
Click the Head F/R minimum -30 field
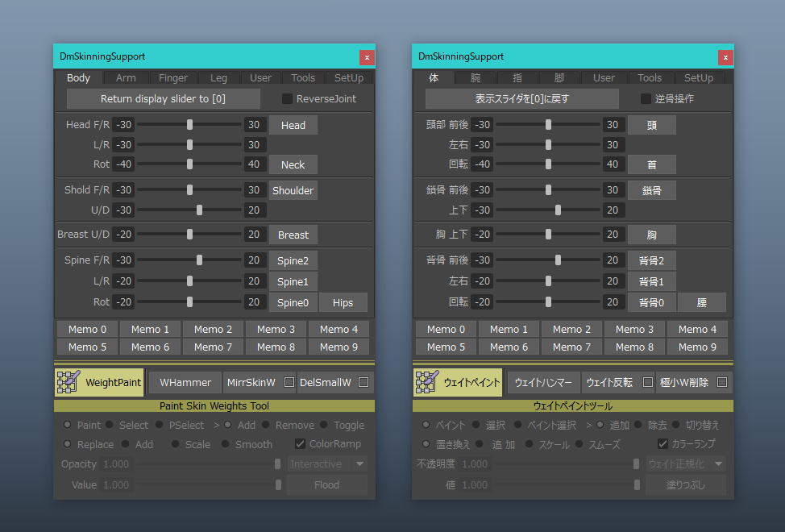(x=123, y=125)
